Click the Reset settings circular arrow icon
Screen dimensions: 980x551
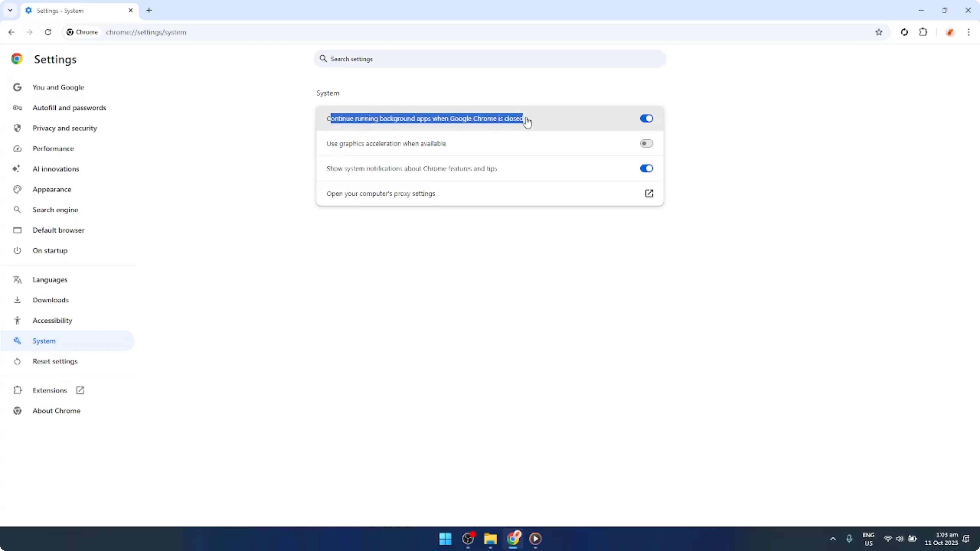17,361
